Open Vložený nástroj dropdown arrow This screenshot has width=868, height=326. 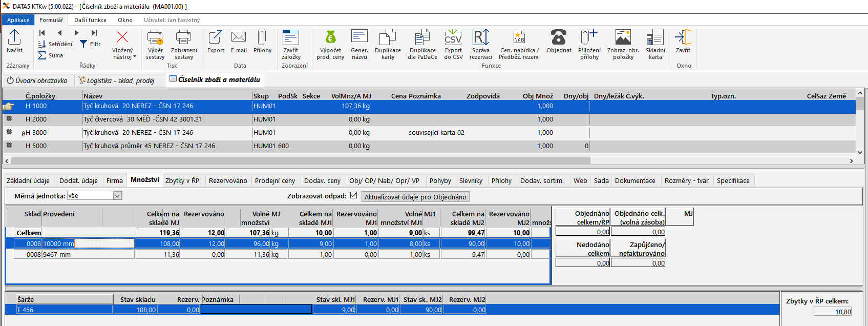(x=135, y=57)
